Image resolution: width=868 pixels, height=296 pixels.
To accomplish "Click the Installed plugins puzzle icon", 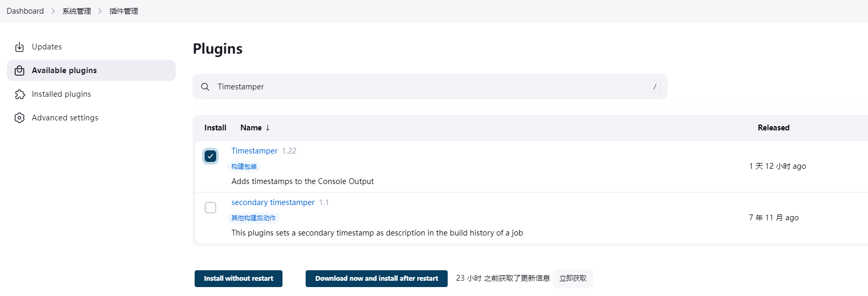I will (x=19, y=94).
